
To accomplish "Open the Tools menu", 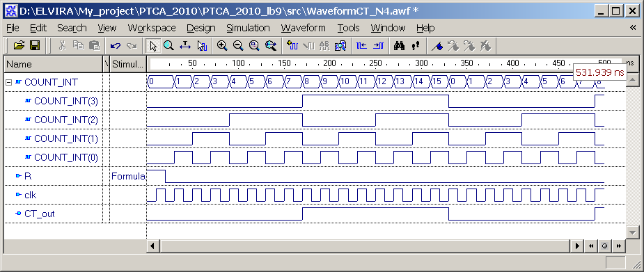I will [x=348, y=28].
